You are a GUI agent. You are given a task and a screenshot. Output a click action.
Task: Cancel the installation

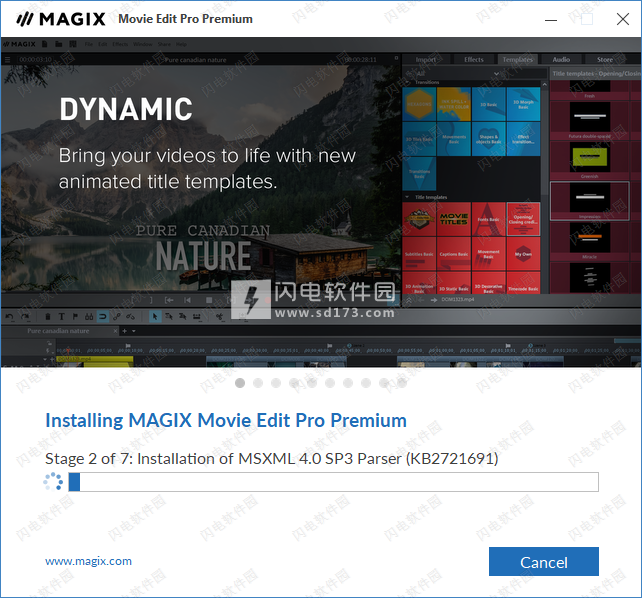coord(543,562)
